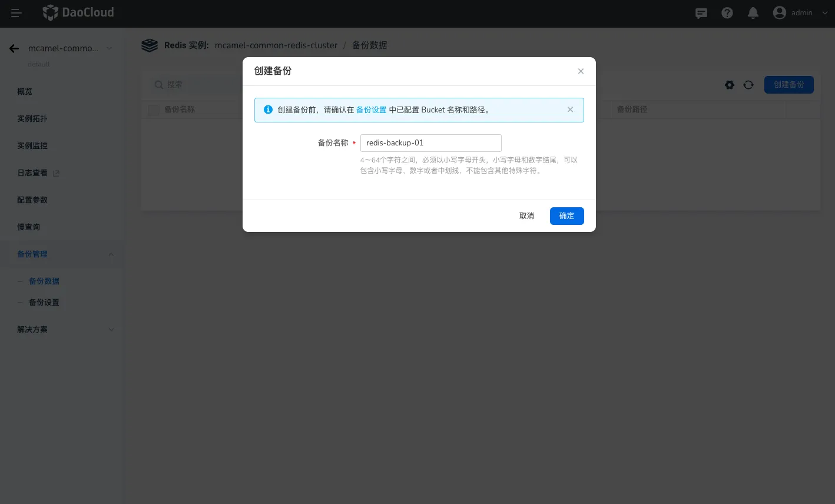The image size is (835, 504).
Task: Click the admin user avatar icon
Action: coord(779,13)
